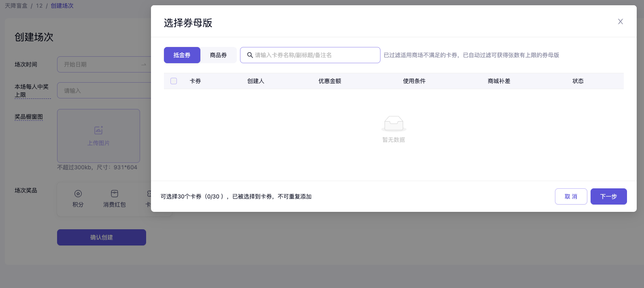Switch to the 商品券 tab

218,55
